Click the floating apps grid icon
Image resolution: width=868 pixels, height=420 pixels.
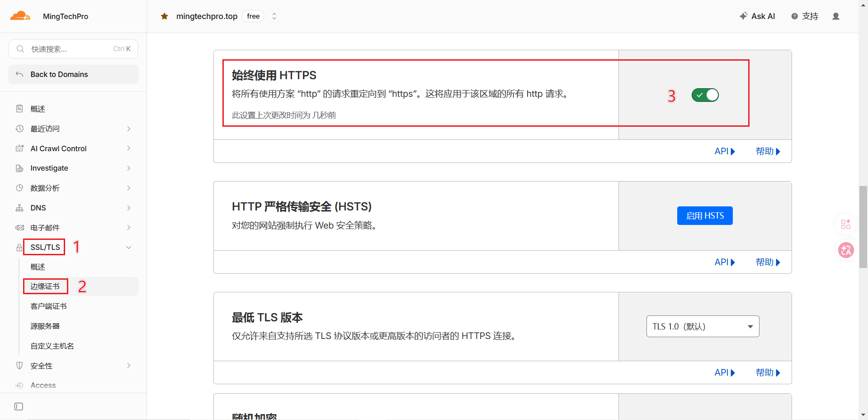tap(846, 224)
